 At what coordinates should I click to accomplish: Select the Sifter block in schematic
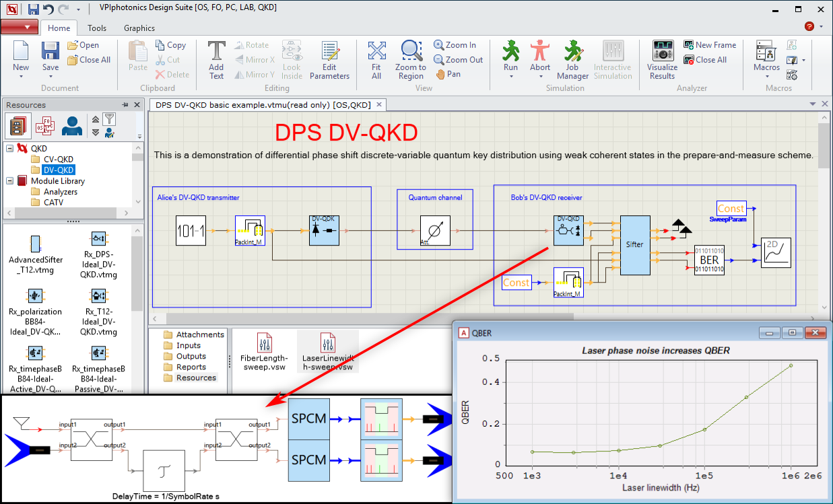tap(635, 245)
